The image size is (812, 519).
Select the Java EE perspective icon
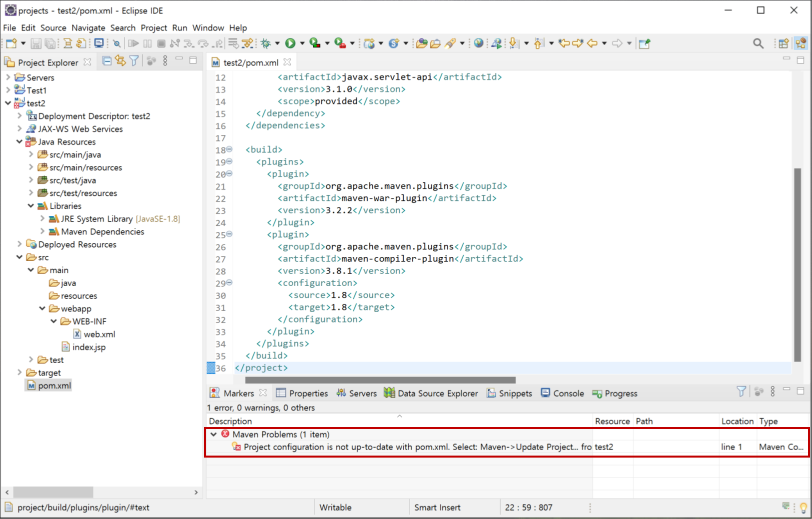click(x=801, y=43)
